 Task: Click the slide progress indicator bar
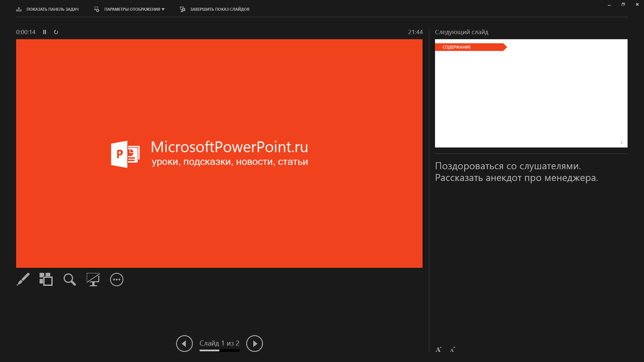click(219, 351)
